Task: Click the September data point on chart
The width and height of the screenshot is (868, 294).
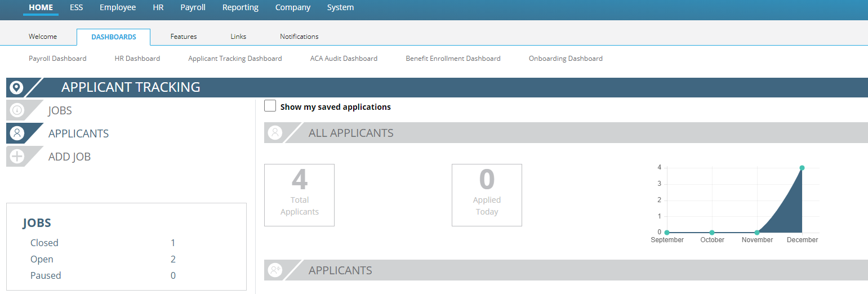Action: click(667, 233)
